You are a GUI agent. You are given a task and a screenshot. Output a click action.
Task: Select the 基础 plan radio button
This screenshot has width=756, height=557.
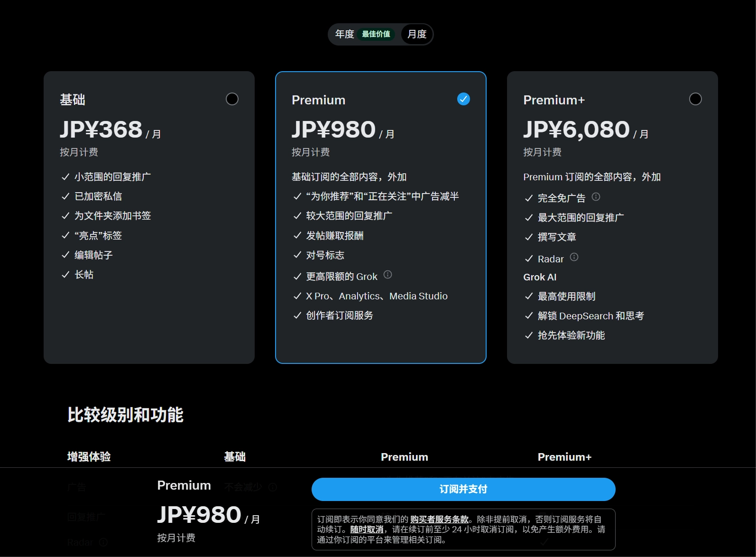(x=232, y=99)
